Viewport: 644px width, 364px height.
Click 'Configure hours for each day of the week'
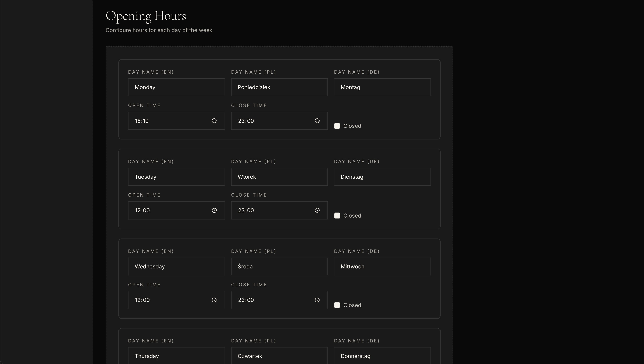(159, 30)
